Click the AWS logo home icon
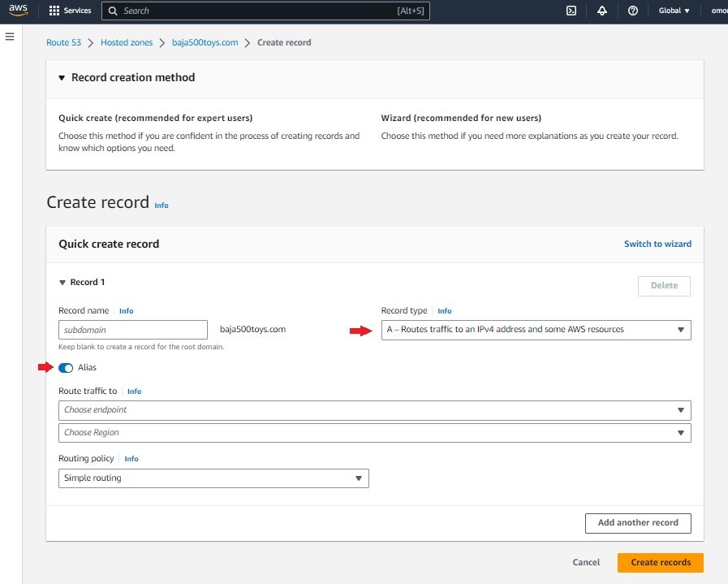This screenshot has width=728, height=584. tap(18, 11)
